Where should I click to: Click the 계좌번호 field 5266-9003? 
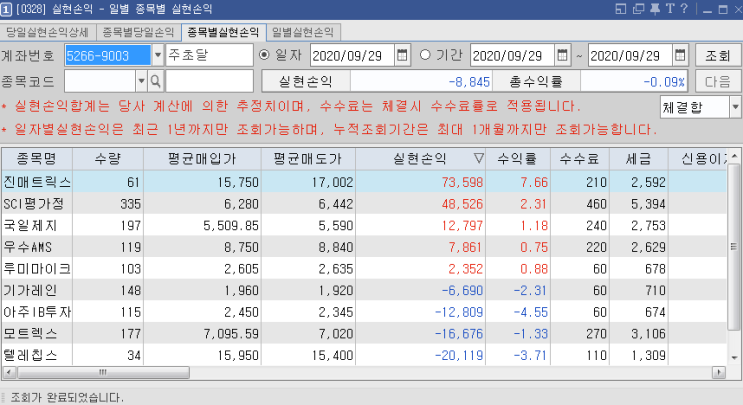pos(108,55)
